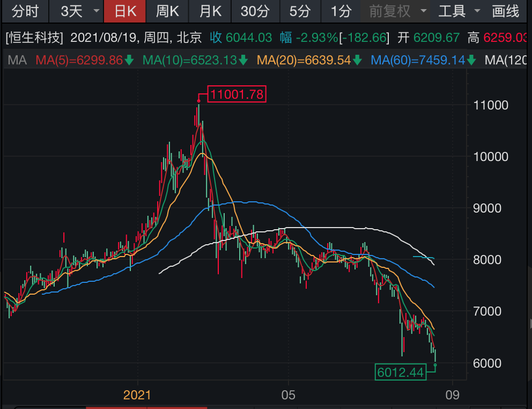The image size is (532, 409).
Task: Click the 10000 price axis label
Action: [491, 157]
